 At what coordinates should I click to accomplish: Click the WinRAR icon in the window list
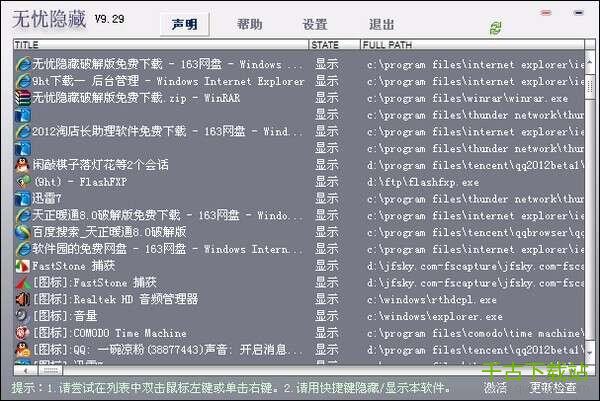tap(22, 98)
